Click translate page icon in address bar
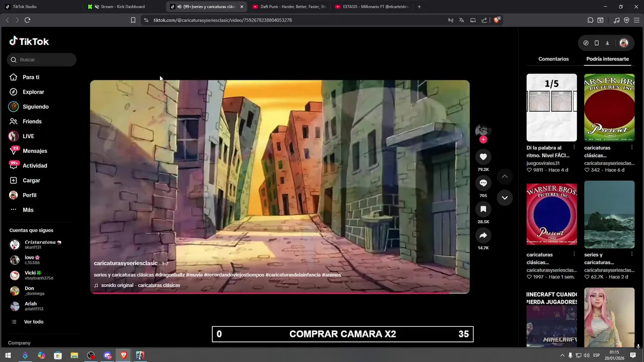Screen dimensions: 644x362 (461, 20)
